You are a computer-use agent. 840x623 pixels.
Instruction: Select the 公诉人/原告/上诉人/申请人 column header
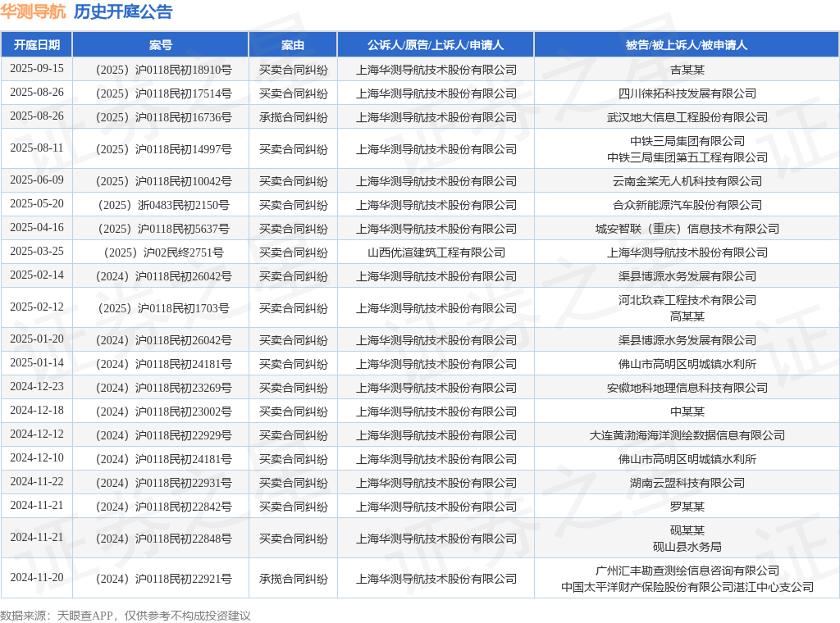[x=436, y=45]
